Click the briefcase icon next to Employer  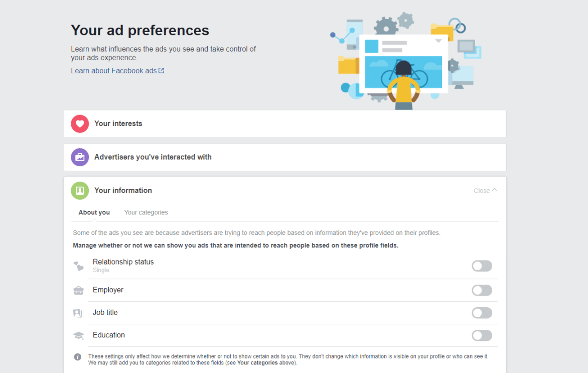pyautogui.click(x=78, y=291)
